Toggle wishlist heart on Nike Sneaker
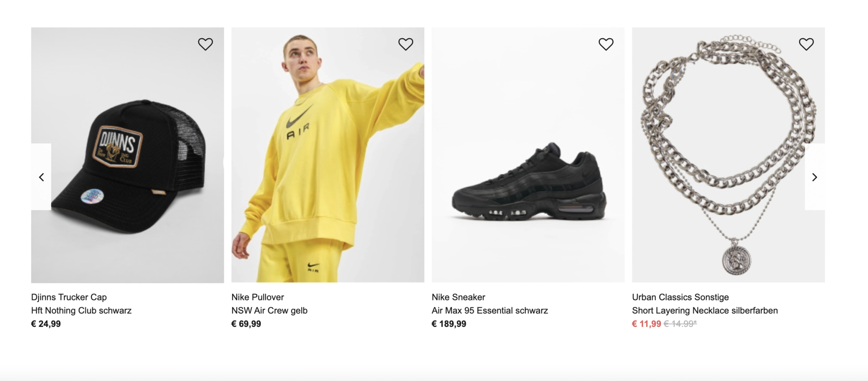Image resolution: width=868 pixels, height=381 pixels. click(x=606, y=44)
